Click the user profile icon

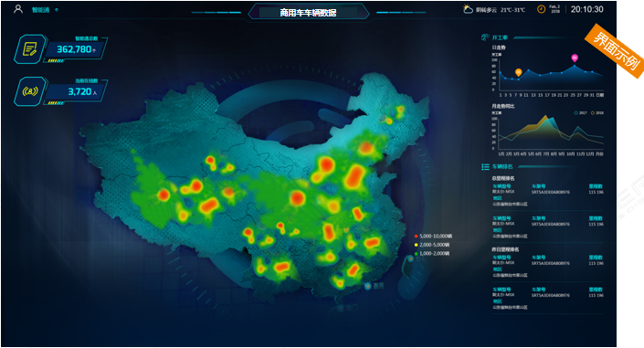pos(18,9)
